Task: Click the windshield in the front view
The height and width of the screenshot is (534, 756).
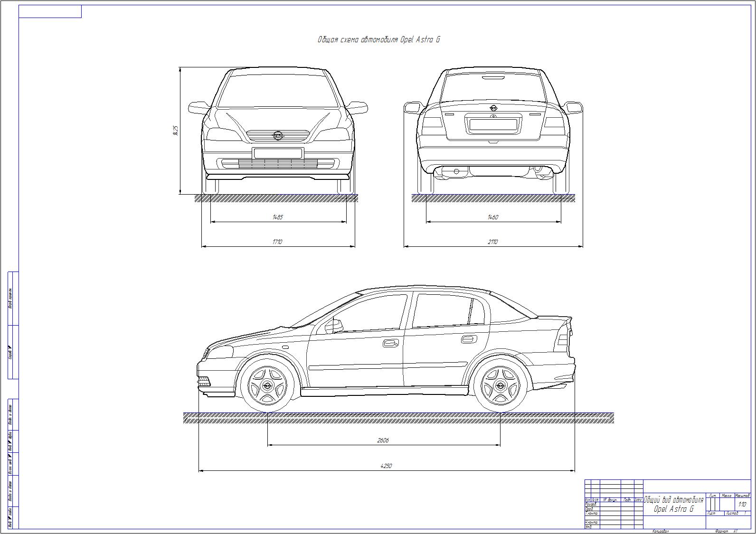Action: click(278, 90)
